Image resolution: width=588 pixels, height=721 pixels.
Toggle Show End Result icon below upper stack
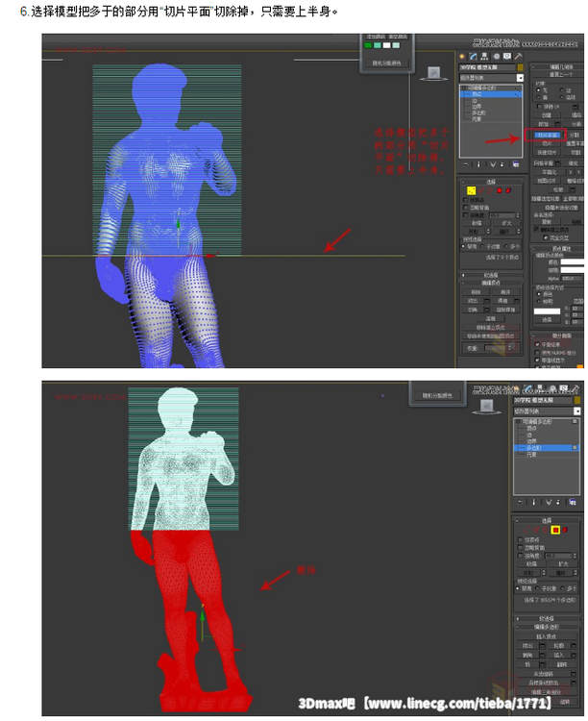[478, 164]
